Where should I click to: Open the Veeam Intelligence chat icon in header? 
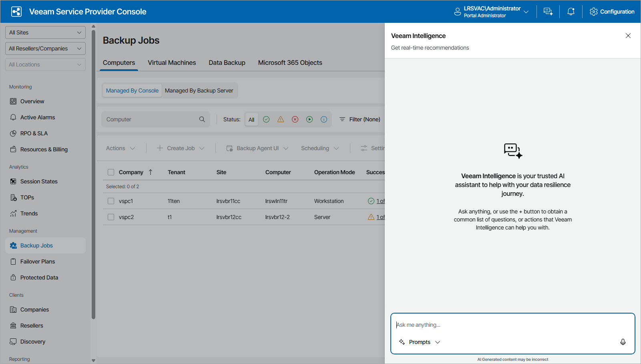(548, 12)
